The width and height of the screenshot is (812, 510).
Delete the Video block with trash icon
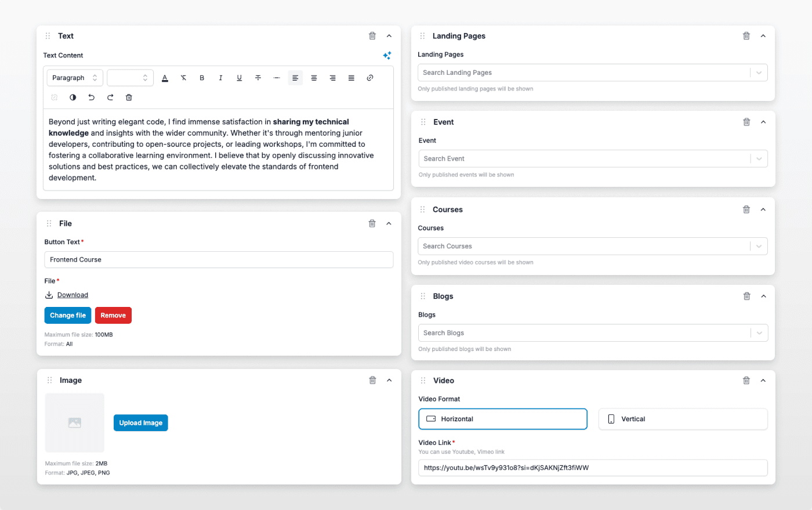tap(746, 381)
